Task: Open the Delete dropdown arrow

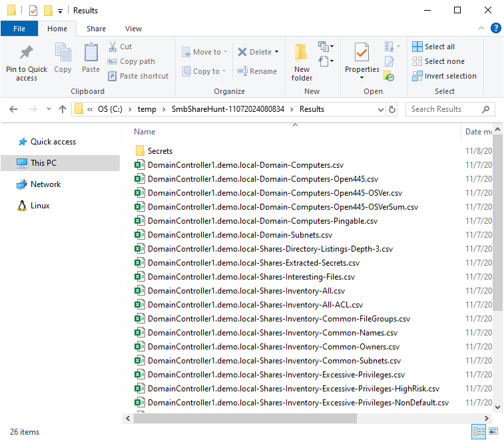Action: point(276,52)
